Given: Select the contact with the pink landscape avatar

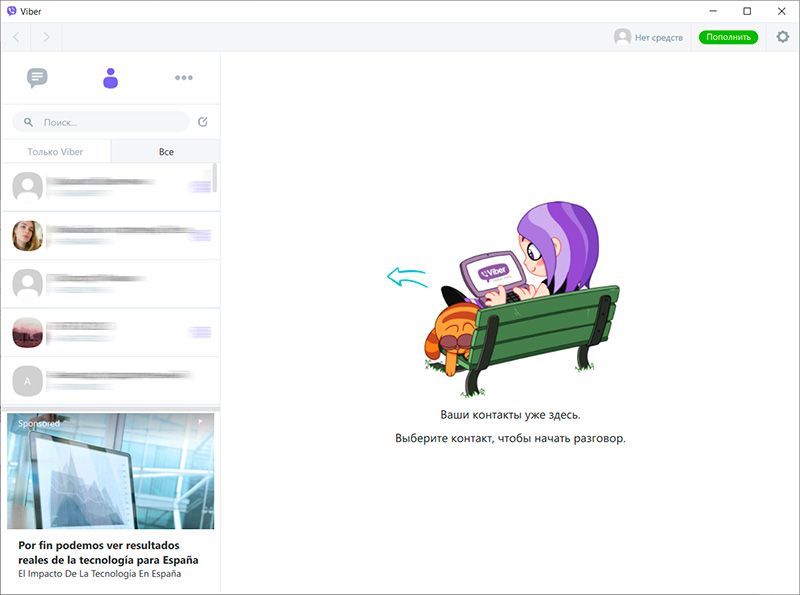Looking at the screenshot, I should [x=110, y=332].
